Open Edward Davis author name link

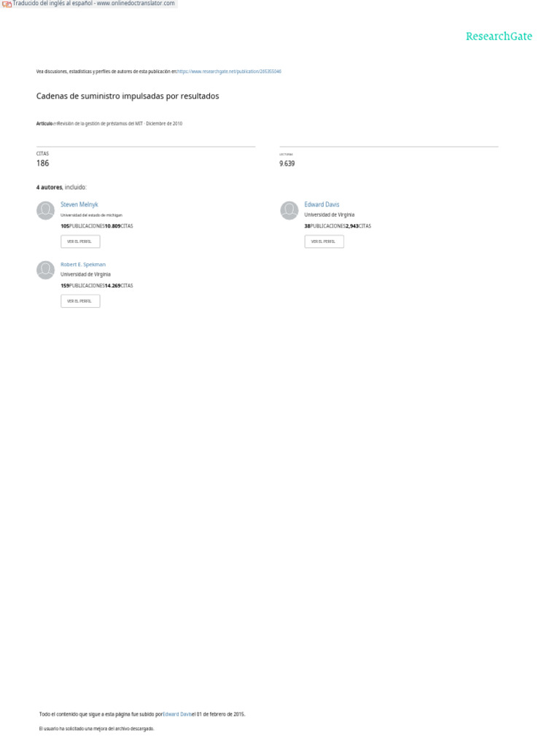(322, 204)
